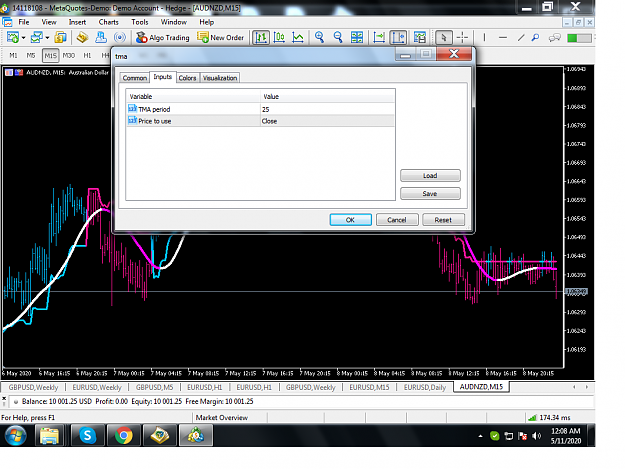625x469 pixels.
Task: Open the Tools menu
Action: (140, 22)
